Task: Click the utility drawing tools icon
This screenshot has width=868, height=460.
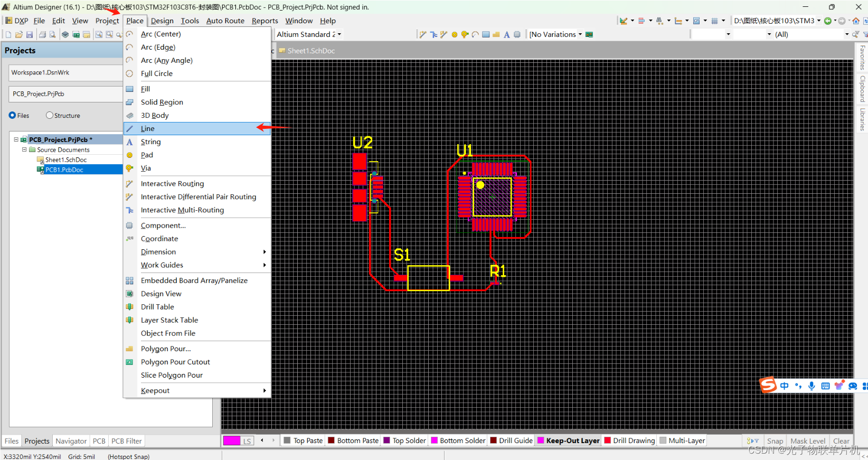Action: coord(624,21)
